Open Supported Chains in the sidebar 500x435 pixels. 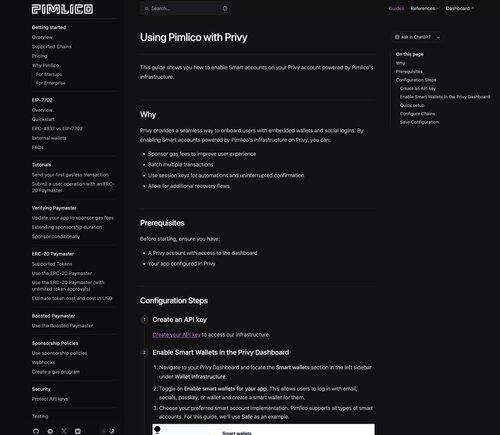point(52,47)
